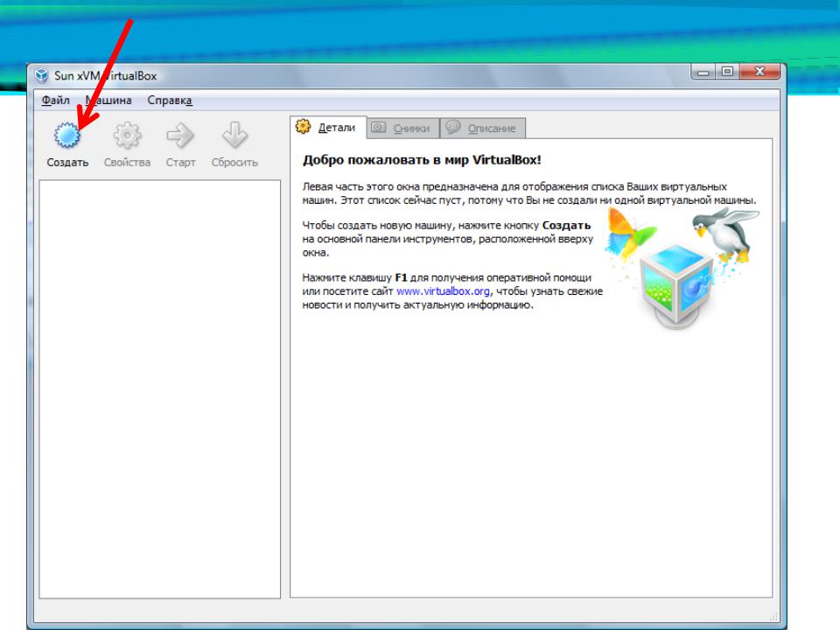This screenshot has height=630, width=840.
Task: Maximize the VirtualBox window
Action: click(x=727, y=72)
